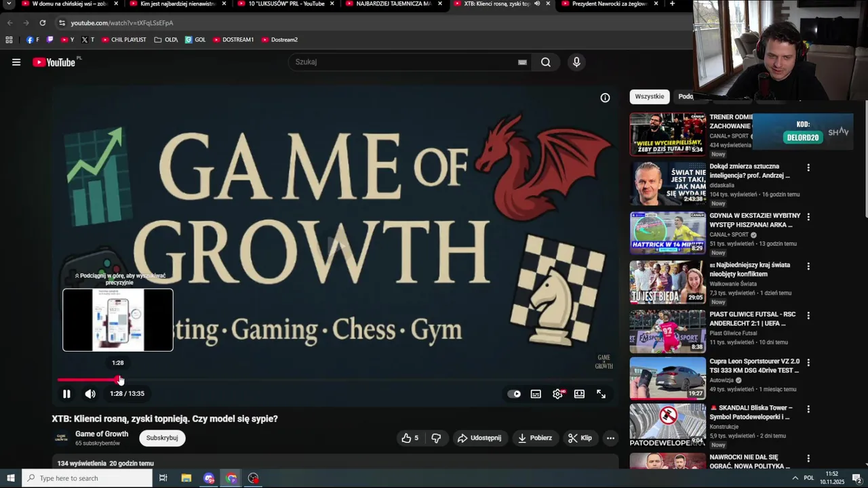Toggle subtitles in the player
This screenshot has width=868, height=488.
coord(536,394)
